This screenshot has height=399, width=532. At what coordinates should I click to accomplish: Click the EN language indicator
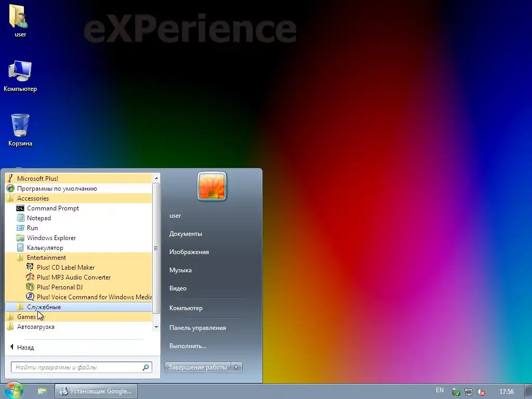pos(440,390)
